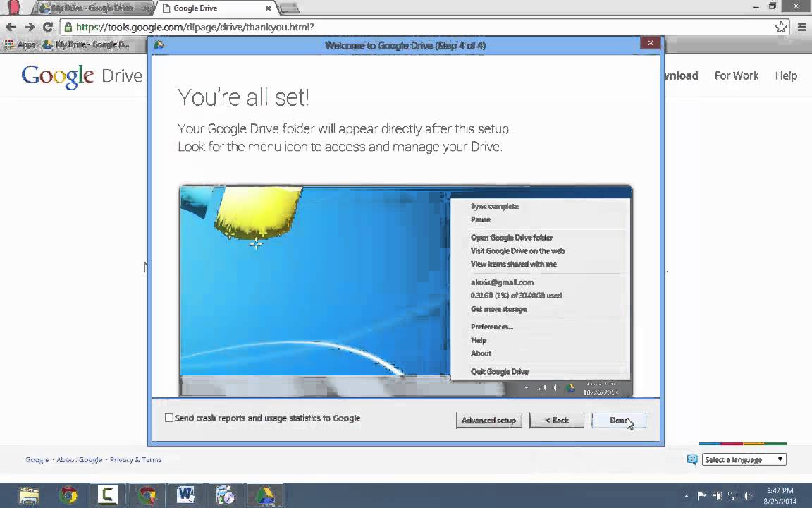Image resolution: width=812 pixels, height=508 pixels.
Task: Follow the Google footer link
Action: pos(37,460)
